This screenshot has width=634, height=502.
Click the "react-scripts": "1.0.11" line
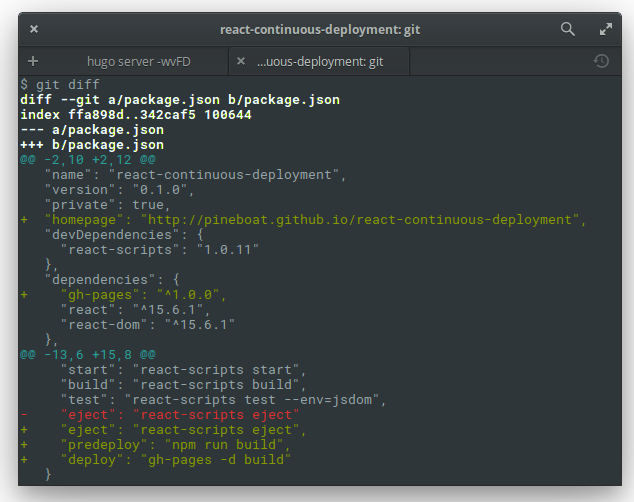[159, 249]
